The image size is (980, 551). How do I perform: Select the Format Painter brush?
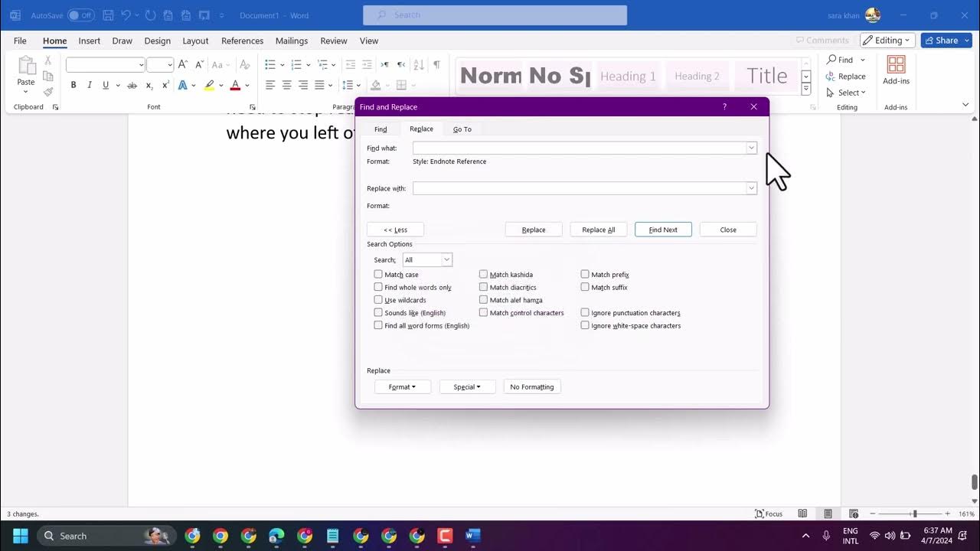(48, 92)
